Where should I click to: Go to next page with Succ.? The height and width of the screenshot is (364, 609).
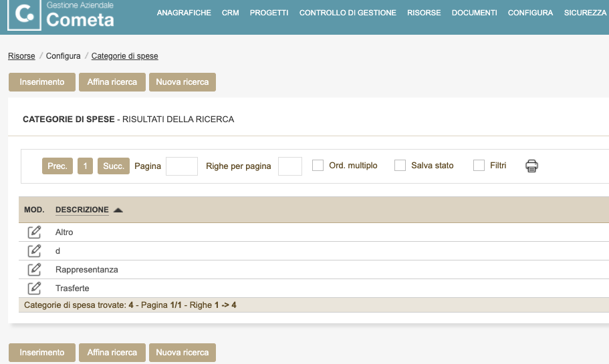coord(113,166)
